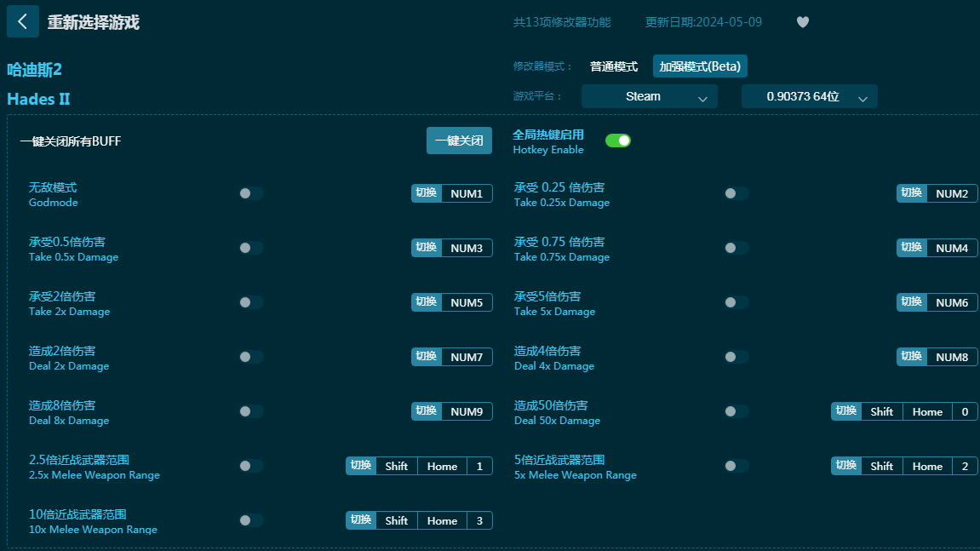
Task: Toggle Deal 50x Damage switch
Action: click(736, 410)
